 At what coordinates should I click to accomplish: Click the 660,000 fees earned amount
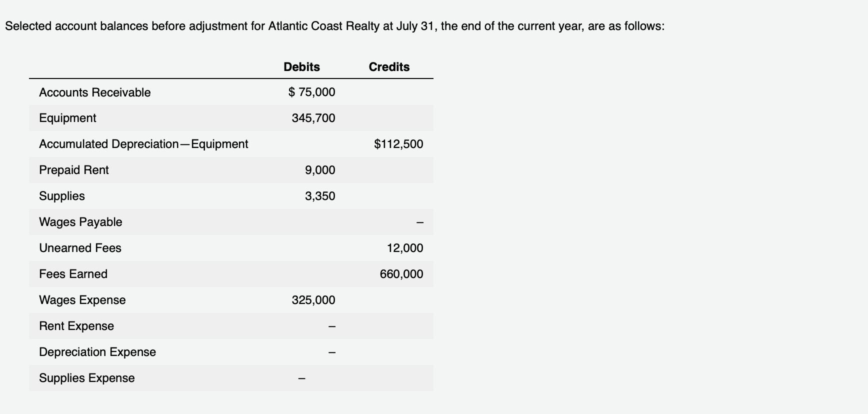(x=401, y=274)
